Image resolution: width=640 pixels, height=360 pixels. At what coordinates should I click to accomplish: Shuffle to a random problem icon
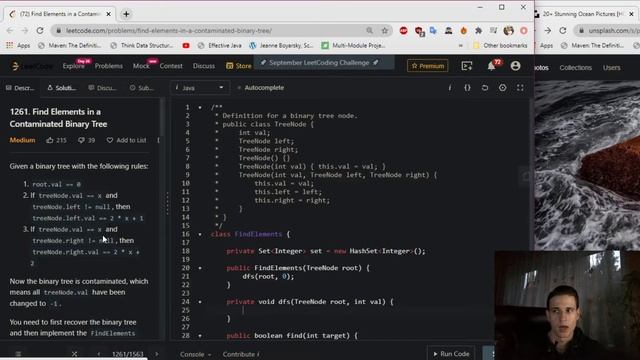click(74, 354)
